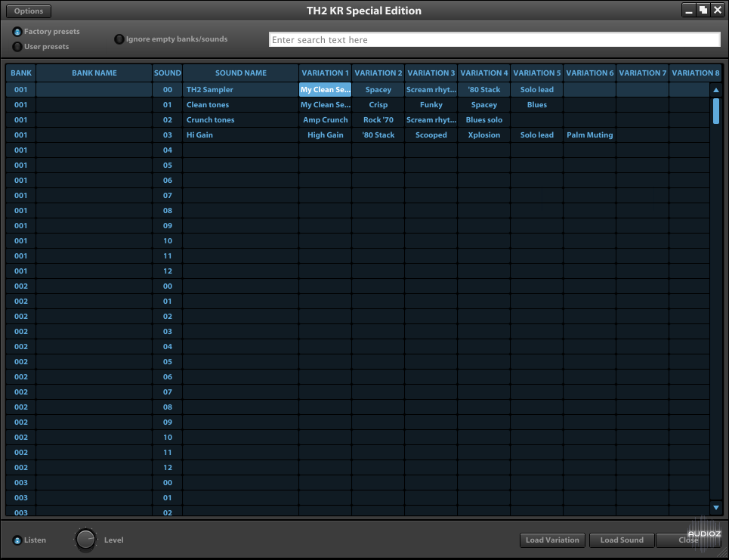
Task: Click the preset search text field
Action: (x=495, y=40)
